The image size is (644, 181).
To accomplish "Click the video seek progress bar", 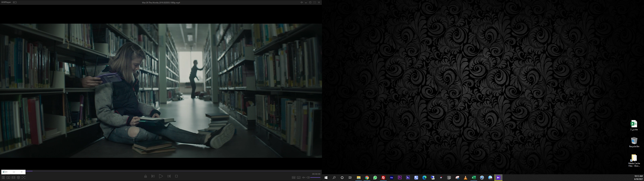I will 160,171.
